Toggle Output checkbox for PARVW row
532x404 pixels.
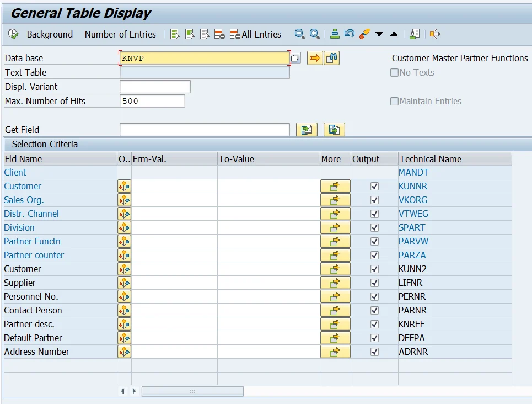pos(374,241)
